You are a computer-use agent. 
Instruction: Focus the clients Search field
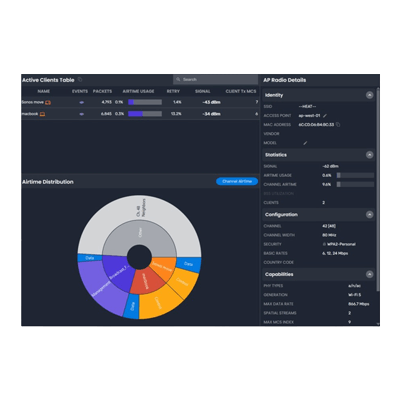pyautogui.click(x=215, y=79)
